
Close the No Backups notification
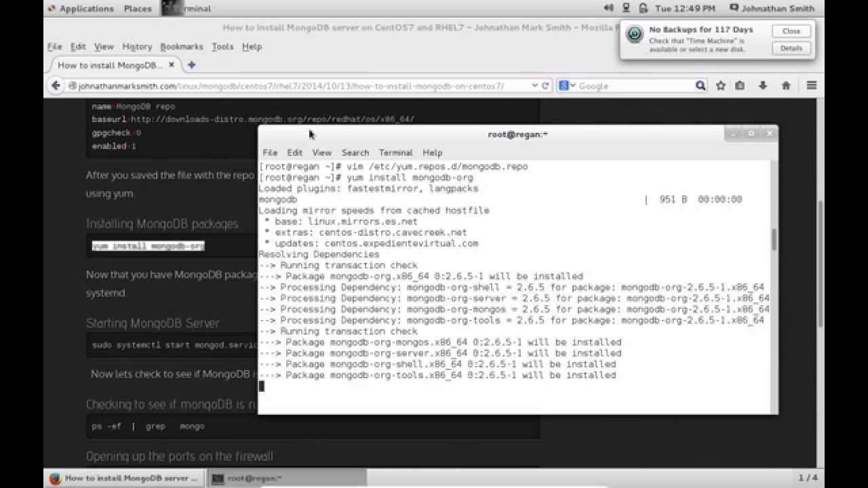(791, 31)
